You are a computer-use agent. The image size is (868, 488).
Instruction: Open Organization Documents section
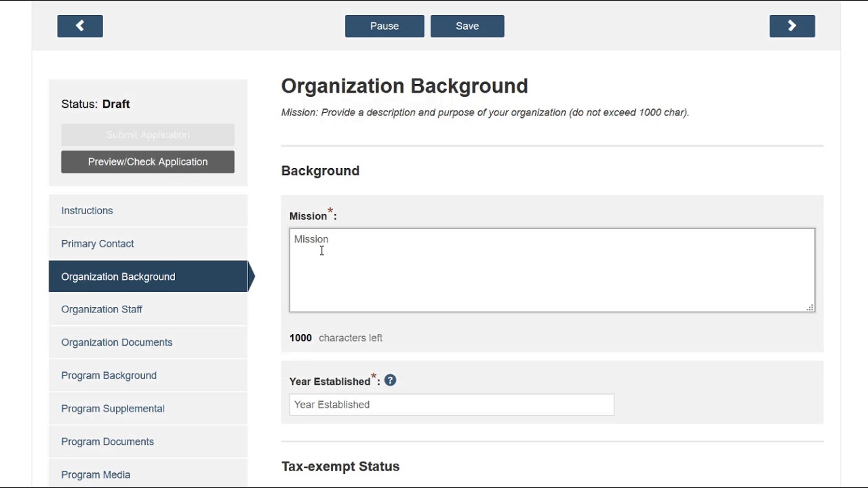tap(117, 342)
